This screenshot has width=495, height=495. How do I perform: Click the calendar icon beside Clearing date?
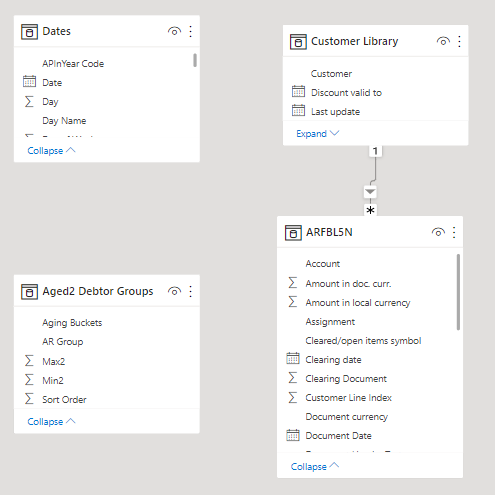pos(293,358)
